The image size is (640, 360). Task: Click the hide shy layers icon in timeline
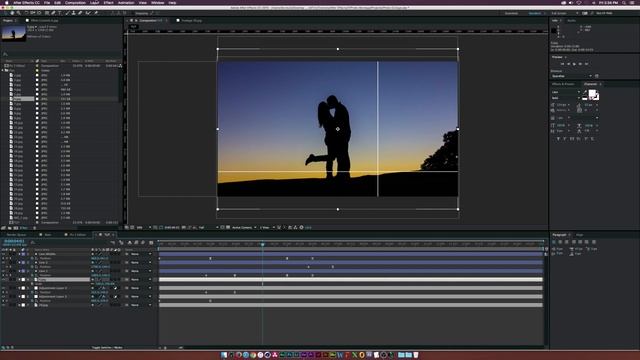pos(130,242)
